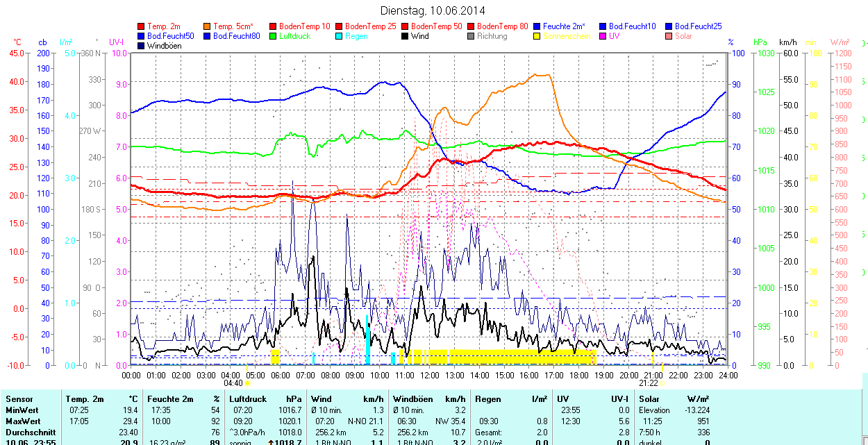This screenshot has height=445, width=868.
Task: Click the sunset icon beside 21:22
Action: 662,383
